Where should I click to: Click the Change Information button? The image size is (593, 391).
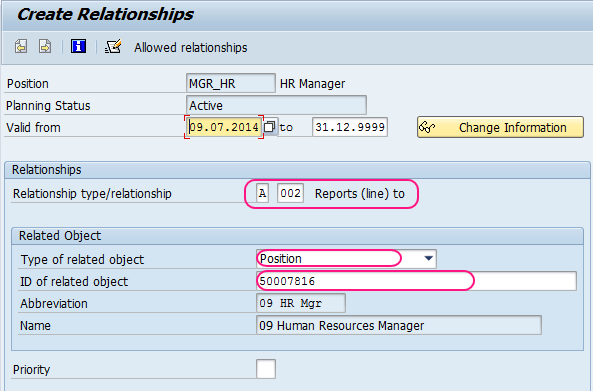[500, 127]
